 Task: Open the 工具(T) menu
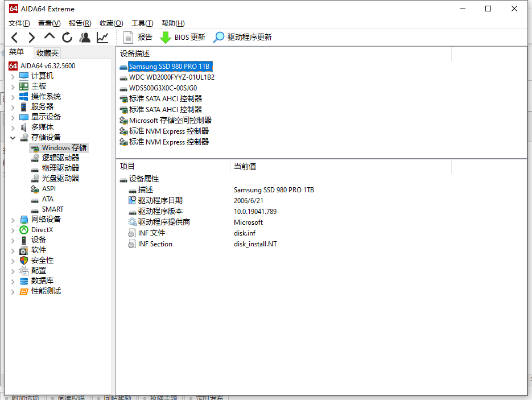[142, 23]
